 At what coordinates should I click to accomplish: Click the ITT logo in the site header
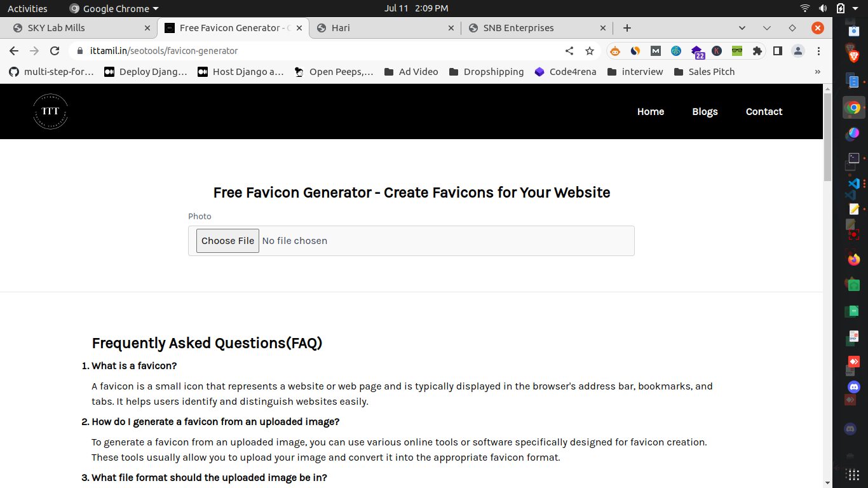pyautogui.click(x=50, y=111)
